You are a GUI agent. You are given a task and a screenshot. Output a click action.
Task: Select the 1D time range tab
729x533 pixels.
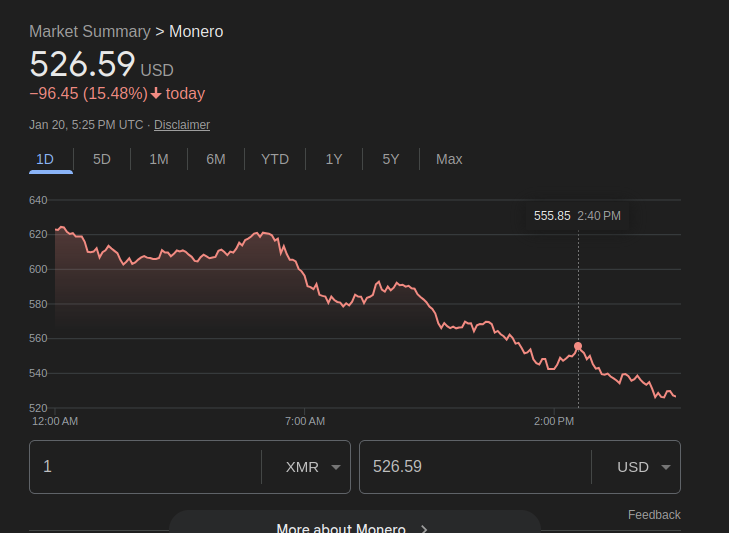(x=45, y=159)
